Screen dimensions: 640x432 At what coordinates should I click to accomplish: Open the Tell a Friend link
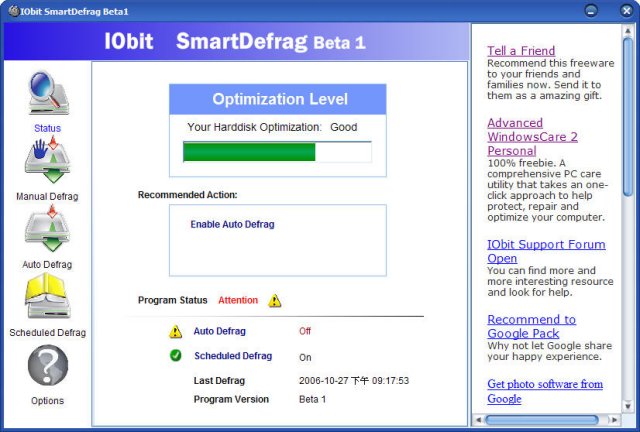pos(520,51)
